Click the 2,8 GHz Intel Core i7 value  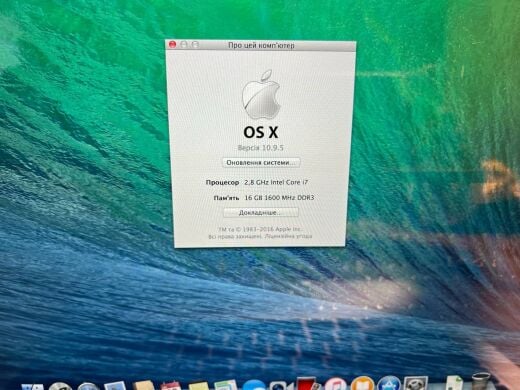tap(276, 182)
